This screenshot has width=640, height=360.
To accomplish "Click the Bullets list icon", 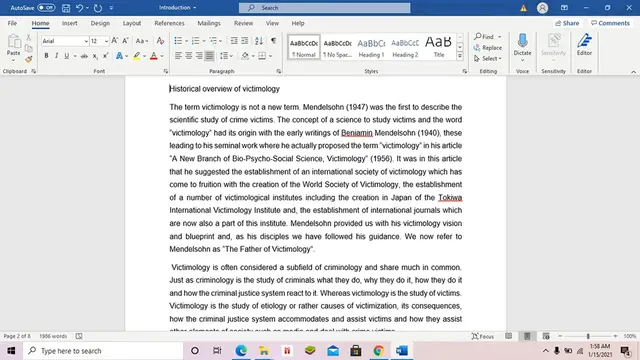I will pos(178,40).
